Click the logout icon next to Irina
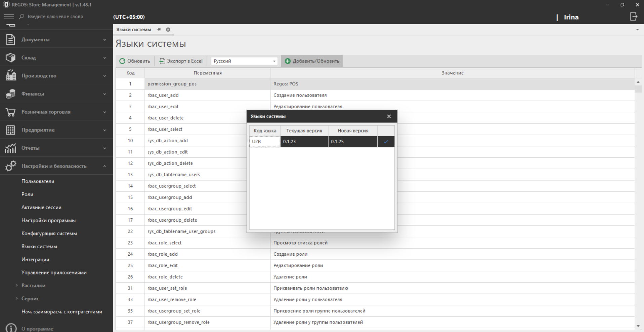The height and width of the screenshot is (332, 644). point(633,17)
